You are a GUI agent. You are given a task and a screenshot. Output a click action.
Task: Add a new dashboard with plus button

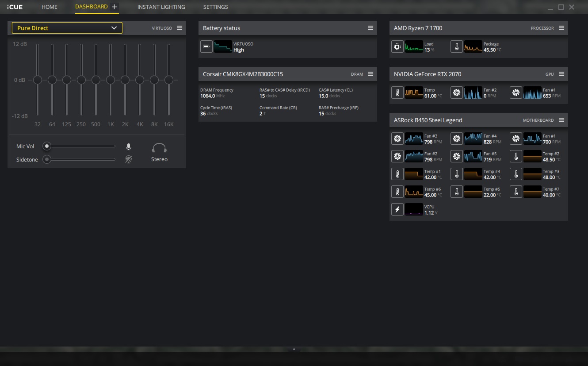115,7
